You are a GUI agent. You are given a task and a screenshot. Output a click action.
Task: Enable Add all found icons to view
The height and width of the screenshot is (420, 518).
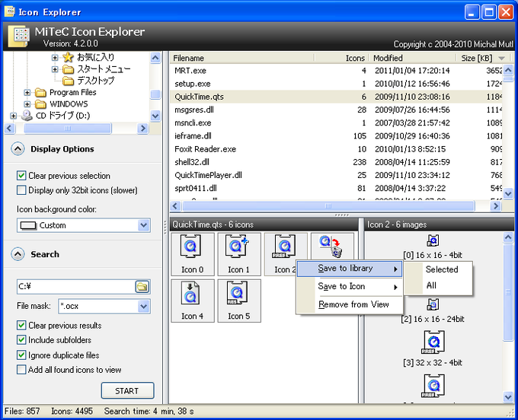pyautogui.click(x=21, y=370)
